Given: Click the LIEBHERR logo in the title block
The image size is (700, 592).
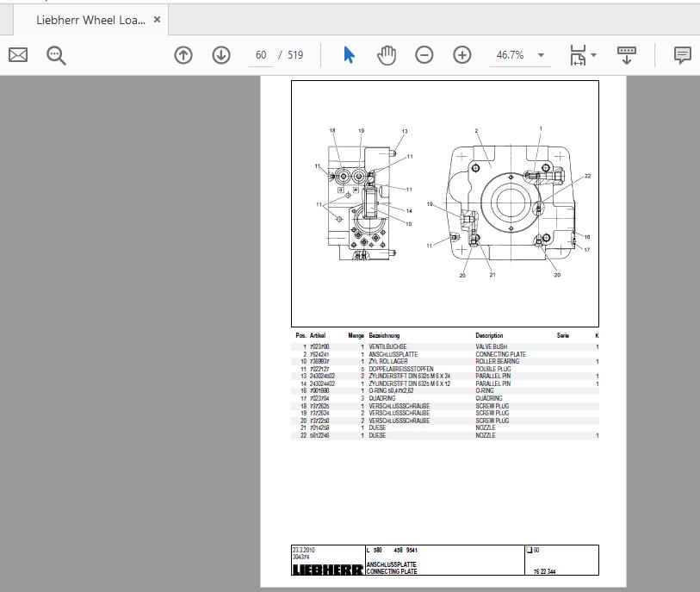Looking at the screenshot, I should click(x=325, y=568).
